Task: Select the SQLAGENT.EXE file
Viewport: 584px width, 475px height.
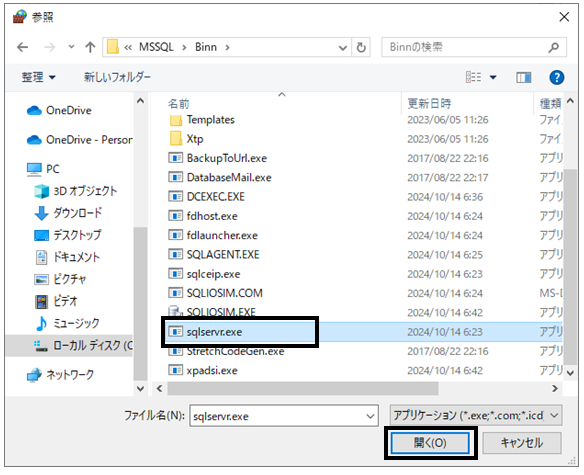Action: (x=223, y=255)
